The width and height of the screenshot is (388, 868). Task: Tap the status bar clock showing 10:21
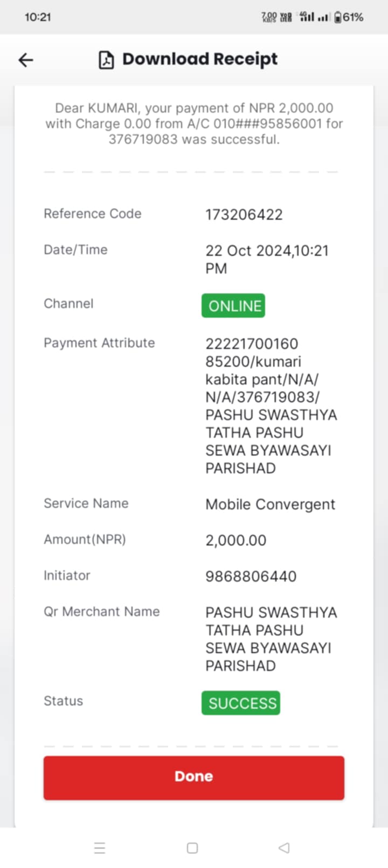38,17
